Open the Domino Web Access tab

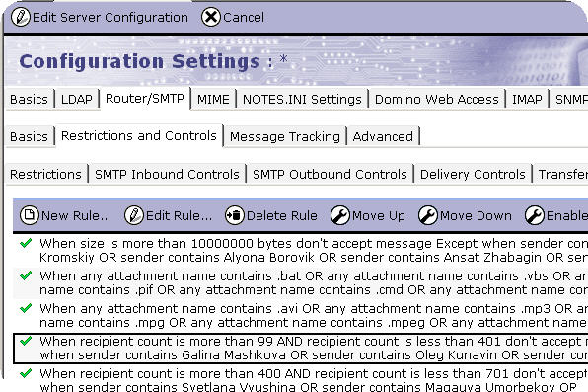tap(437, 99)
